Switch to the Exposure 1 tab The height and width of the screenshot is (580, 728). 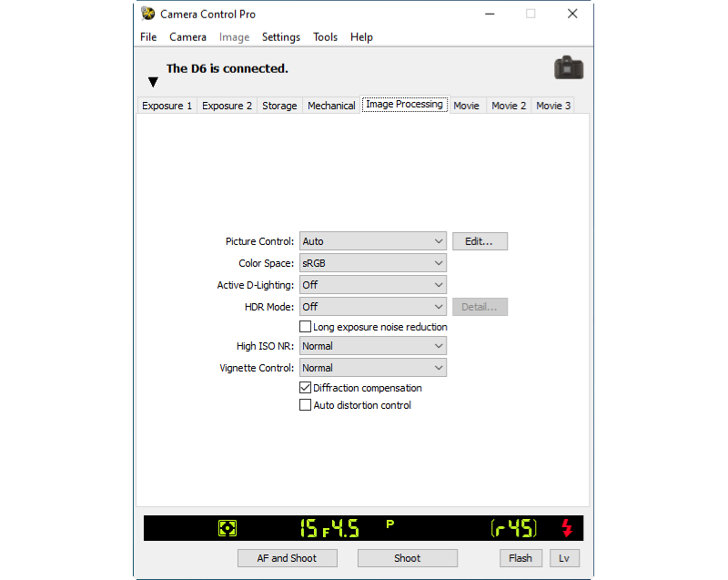click(x=167, y=106)
